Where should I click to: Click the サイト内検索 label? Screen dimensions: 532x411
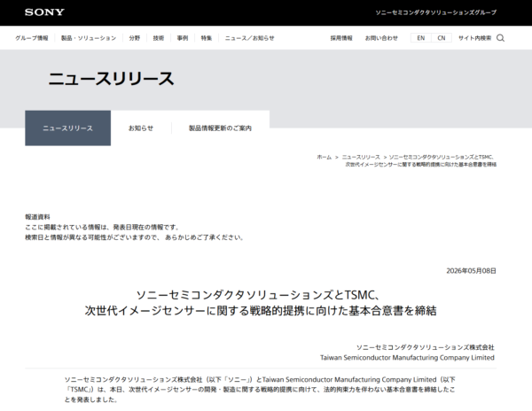[x=474, y=38]
